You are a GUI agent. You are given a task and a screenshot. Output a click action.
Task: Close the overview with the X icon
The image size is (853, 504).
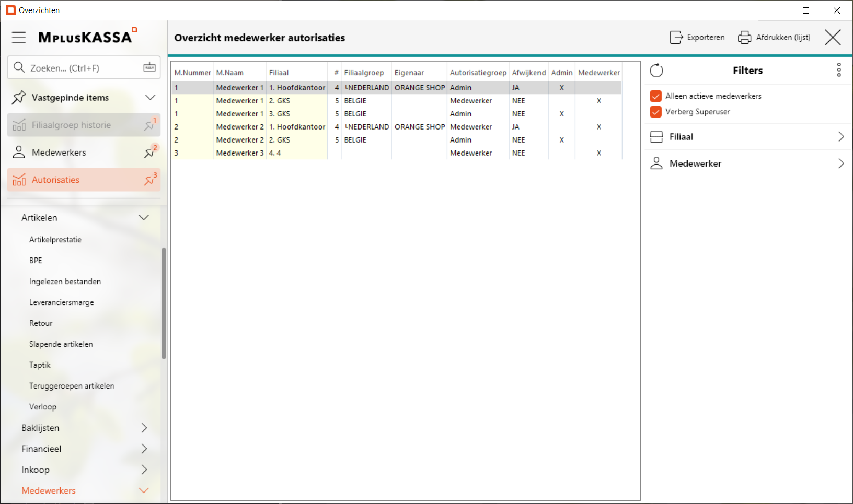click(x=833, y=38)
